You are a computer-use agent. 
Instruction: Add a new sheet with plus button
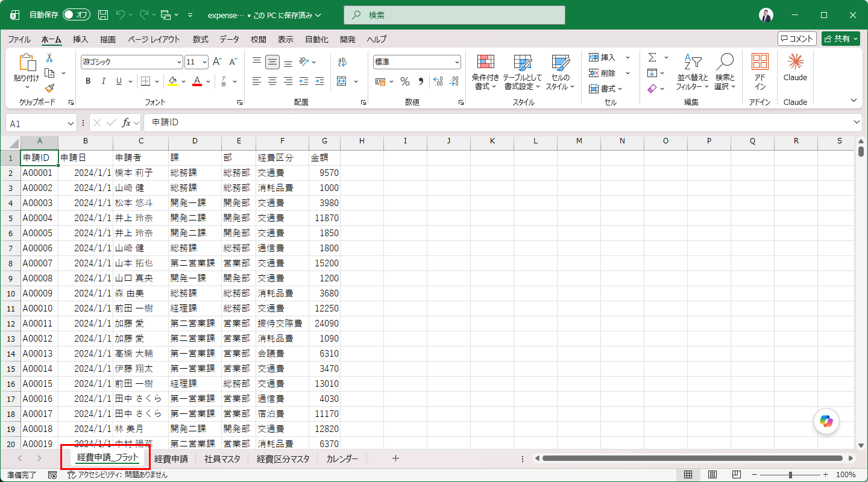click(395, 459)
